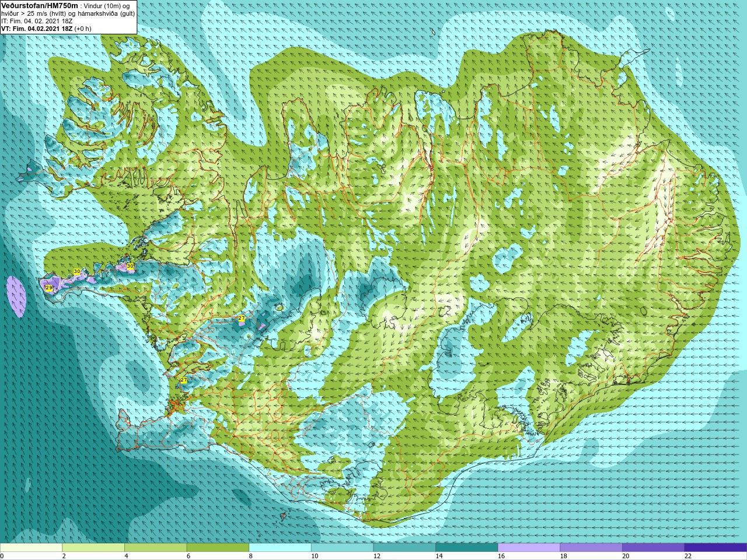
Task: Select the 18–20 m/s purple legend swatch
Action: coord(591,548)
